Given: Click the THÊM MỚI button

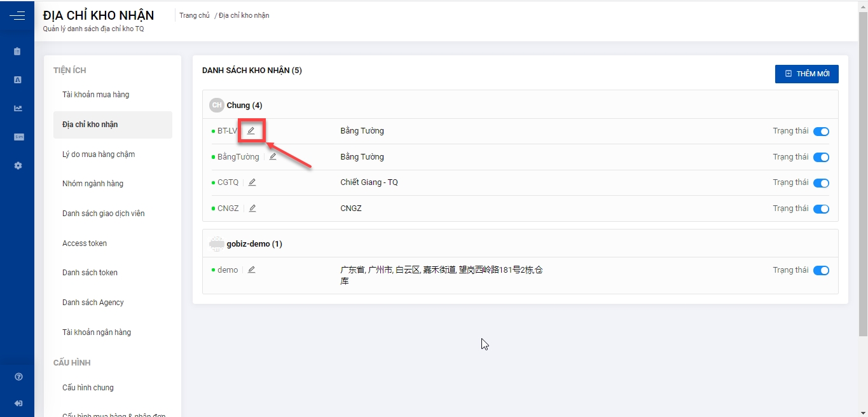Looking at the screenshot, I should pyautogui.click(x=806, y=74).
